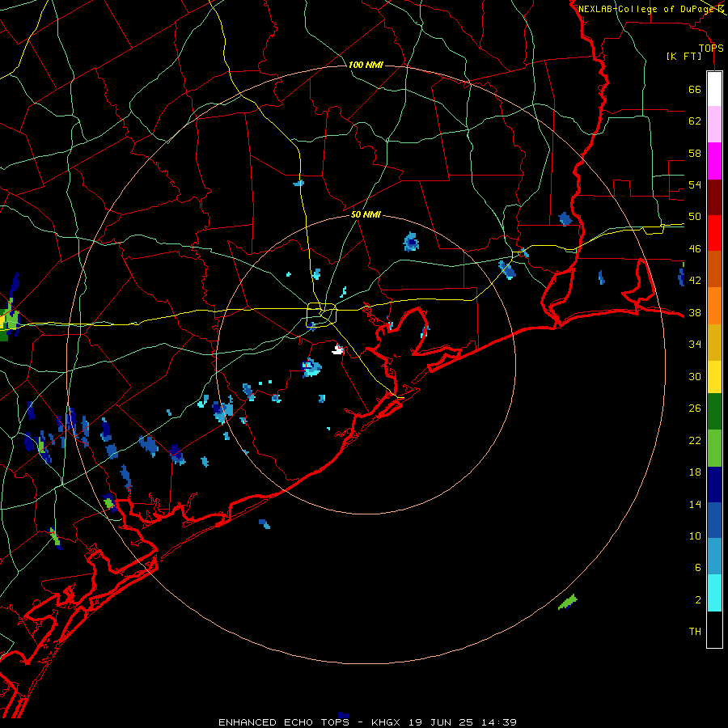Screen dimensions: 728x728
Task: Select the 50 NMI range ring label
Action: coord(366,214)
